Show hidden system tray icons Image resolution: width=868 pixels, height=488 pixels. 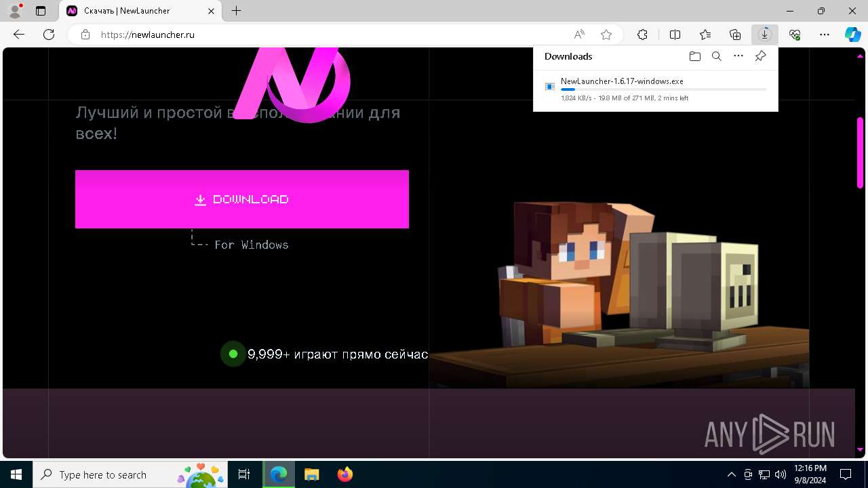pos(731,474)
